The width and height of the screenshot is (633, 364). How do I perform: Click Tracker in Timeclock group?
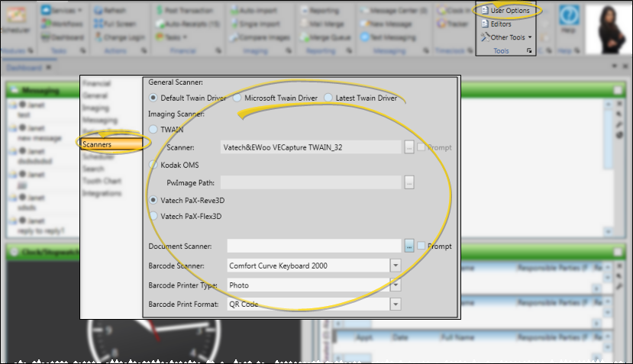(453, 24)
